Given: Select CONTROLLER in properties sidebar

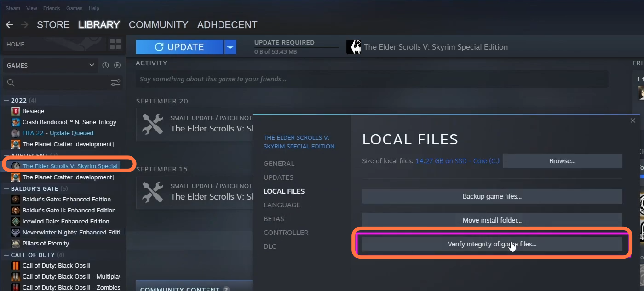Looking at the screenshot, I should [286, 233].
